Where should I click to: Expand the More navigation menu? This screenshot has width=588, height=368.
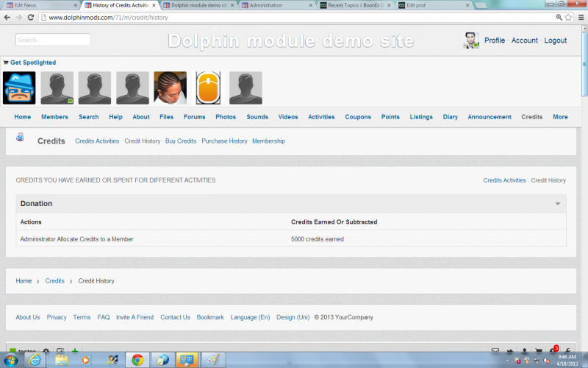560,117
